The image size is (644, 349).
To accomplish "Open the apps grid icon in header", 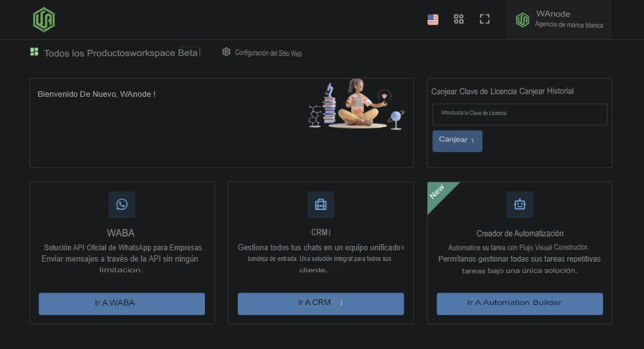I will [458, 19].
